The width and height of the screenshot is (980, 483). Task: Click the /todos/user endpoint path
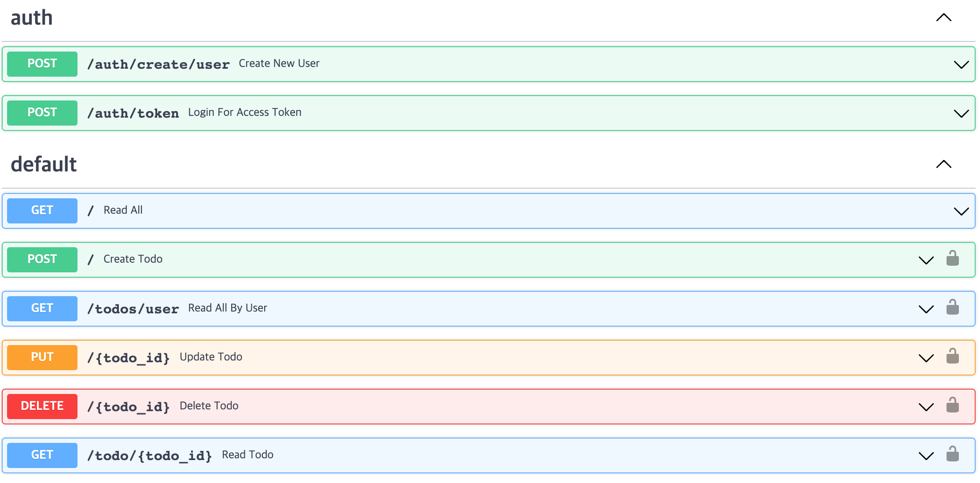tap(133, 308)
